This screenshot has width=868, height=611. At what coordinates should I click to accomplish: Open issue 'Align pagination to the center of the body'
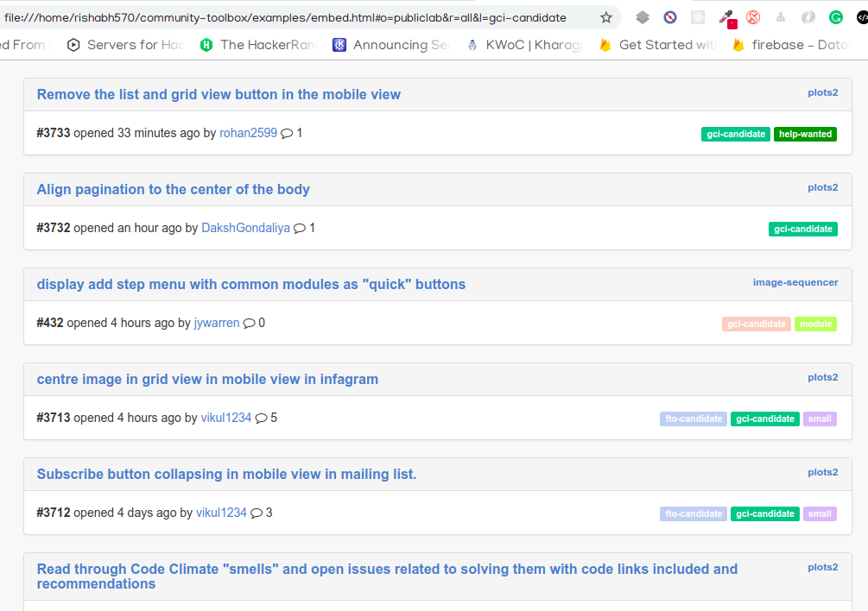173,189
